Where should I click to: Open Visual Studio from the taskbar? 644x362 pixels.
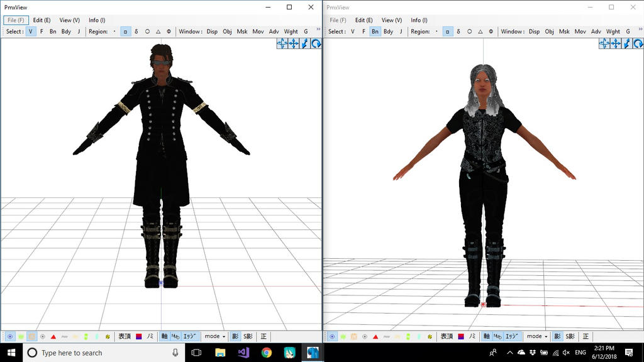pos(243,353)
